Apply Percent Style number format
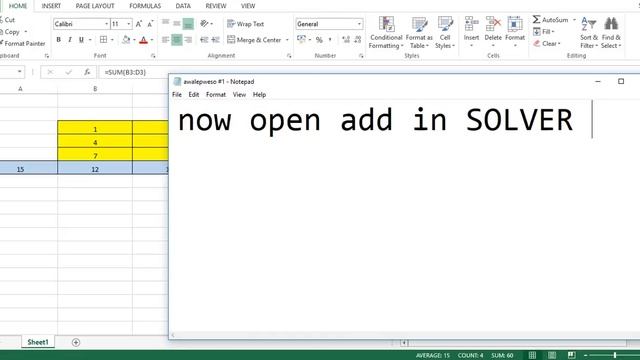Image resolution: width=640 pixels, height=360 pixels. tap(319, 40)
